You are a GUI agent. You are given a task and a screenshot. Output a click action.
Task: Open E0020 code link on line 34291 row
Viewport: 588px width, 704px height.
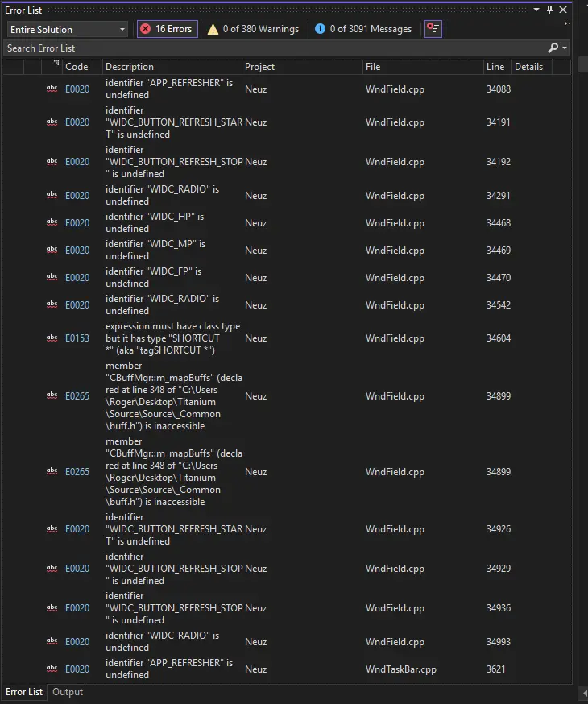click(x=77, y=195)
